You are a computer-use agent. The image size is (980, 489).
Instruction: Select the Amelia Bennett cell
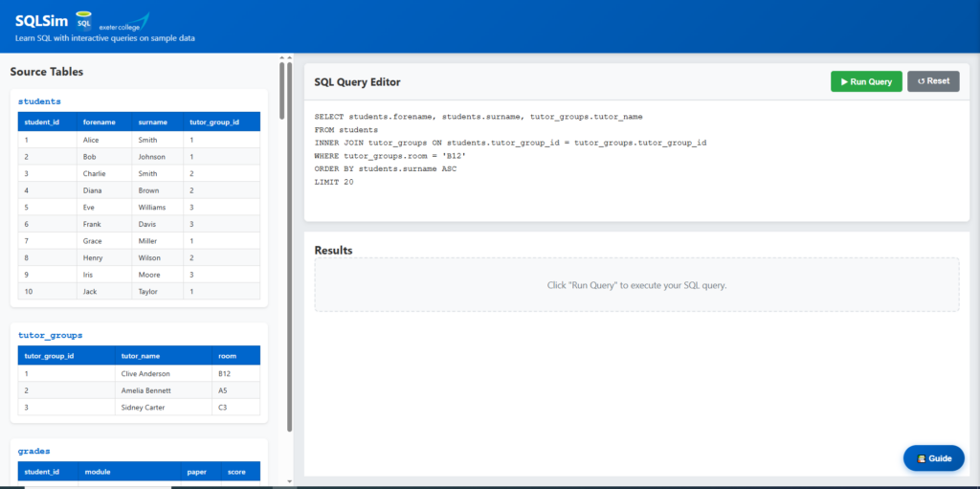[x=163, y=390]
